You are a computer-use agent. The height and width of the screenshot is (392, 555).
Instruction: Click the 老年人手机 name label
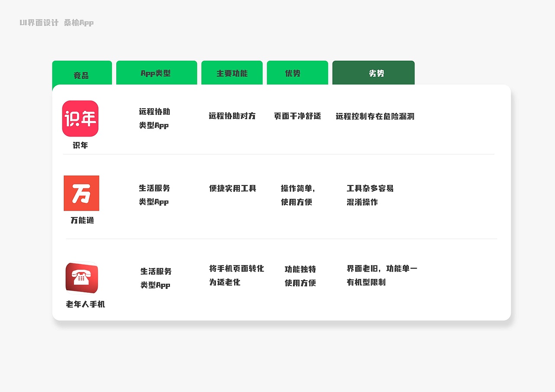pos(85,304)
